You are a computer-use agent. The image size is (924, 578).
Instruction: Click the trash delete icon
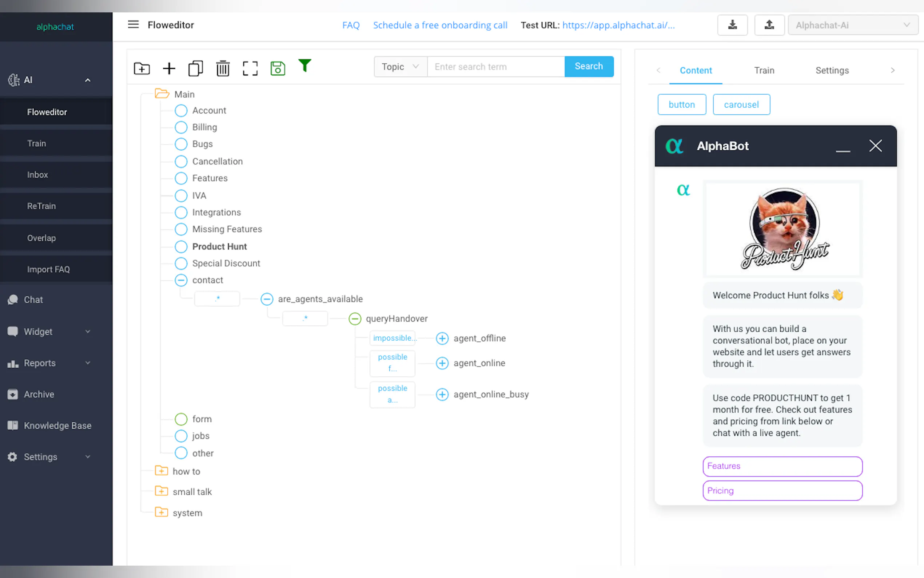(223, 69)
